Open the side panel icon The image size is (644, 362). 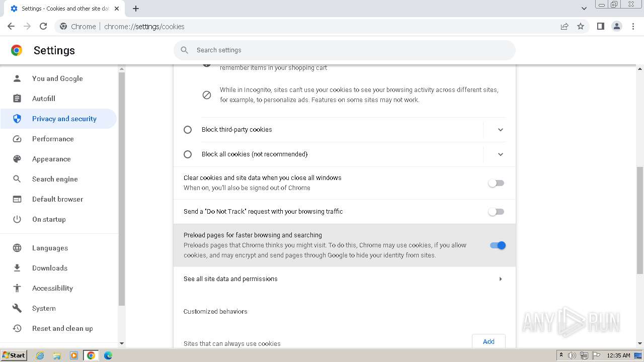600,26
